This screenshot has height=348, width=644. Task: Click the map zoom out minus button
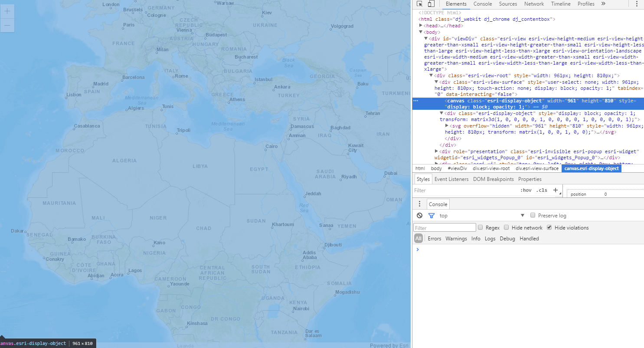(7, 25)
